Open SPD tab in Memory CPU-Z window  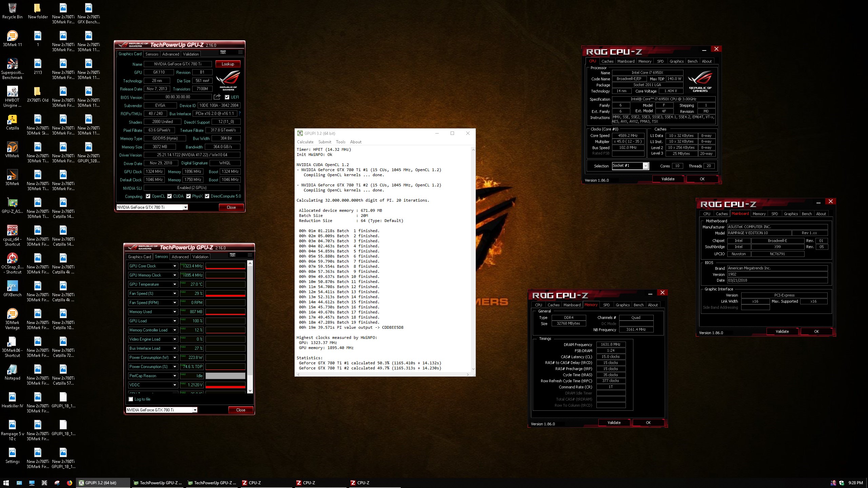click(607, 305)
